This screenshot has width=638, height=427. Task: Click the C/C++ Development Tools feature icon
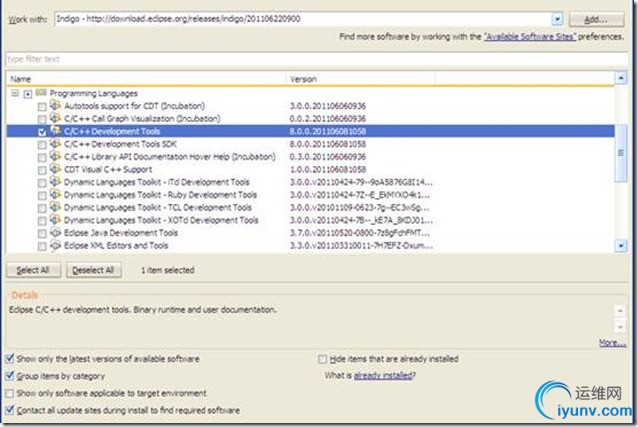tap(55, 131)
